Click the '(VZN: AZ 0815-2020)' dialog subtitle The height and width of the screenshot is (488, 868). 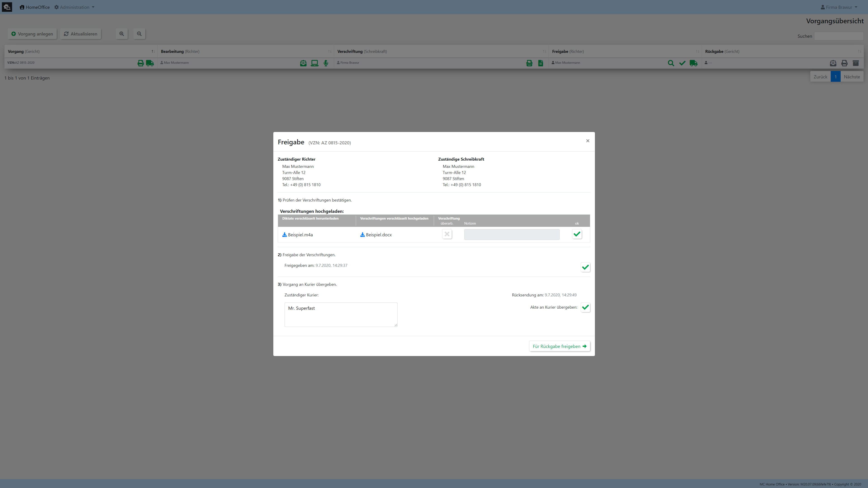coord(330,143)
